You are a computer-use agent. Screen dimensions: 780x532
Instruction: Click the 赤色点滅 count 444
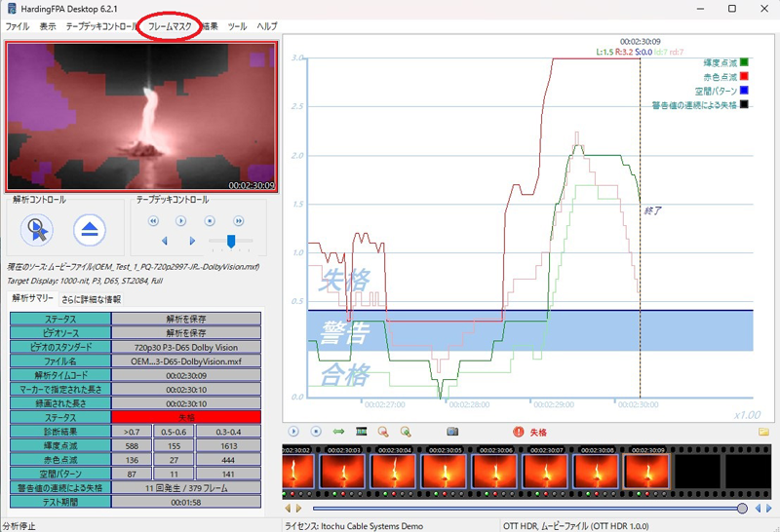(x=228, y=460)
